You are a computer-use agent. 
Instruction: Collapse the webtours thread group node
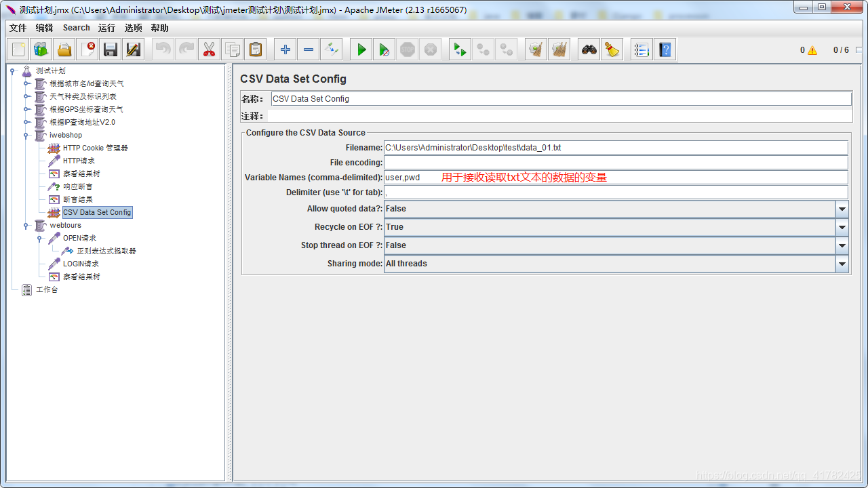(x=26, y=225)
